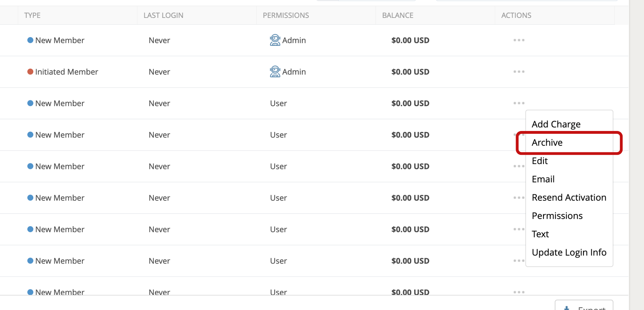The image size is (644, 310).
Task: Open Permissions from the actions menu
Action: pyautogui.click(x=557, y=216)
